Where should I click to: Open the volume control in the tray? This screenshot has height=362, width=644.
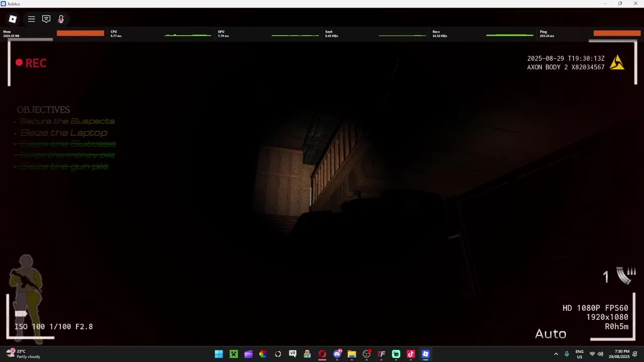click(600, 354)
